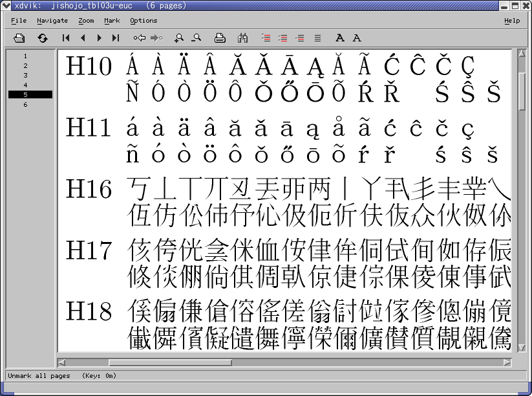Go to the first page
Image resolution: width=532 pixels, height=396 pixels.
pos(66,38)
